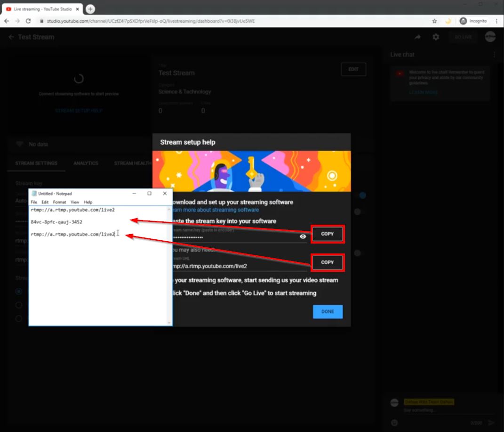
Task: Click the browser back arrow
Action: point(7,21)
